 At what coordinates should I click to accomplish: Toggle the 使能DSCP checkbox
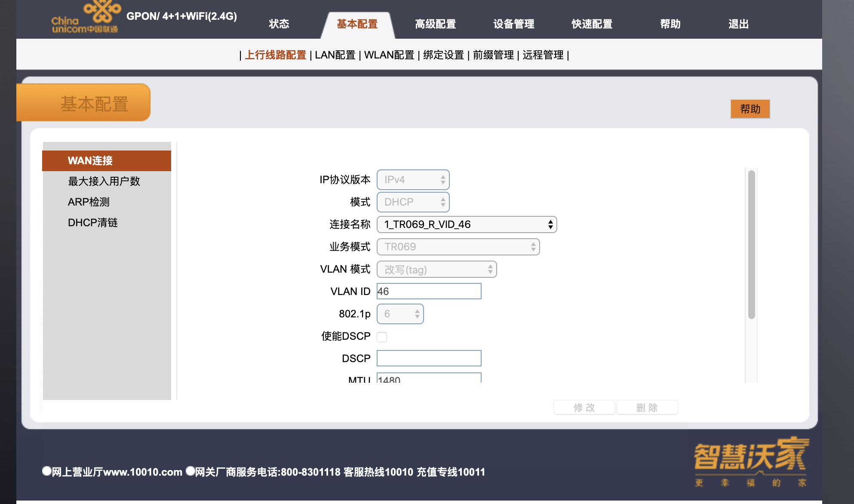point(382,337)
